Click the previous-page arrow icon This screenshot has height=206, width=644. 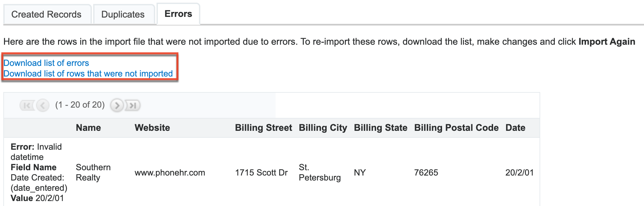pyautogui.click(x=42, y=105)
